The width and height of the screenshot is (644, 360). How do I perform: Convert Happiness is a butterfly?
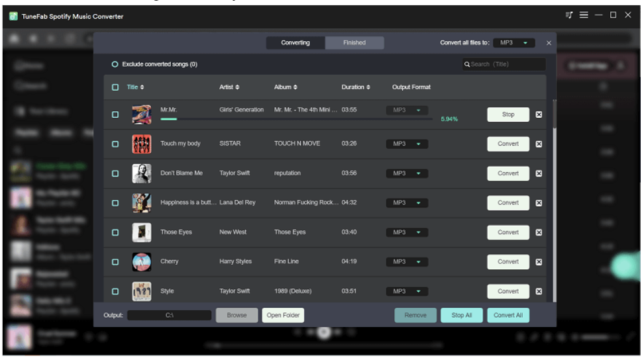point(508,203)
